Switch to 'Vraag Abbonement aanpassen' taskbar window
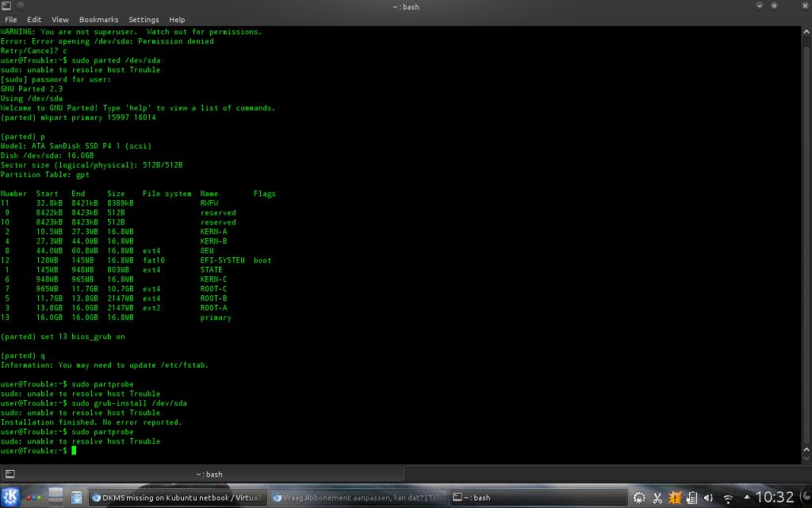This screenshot has width=812, height=508. point(357,498)
